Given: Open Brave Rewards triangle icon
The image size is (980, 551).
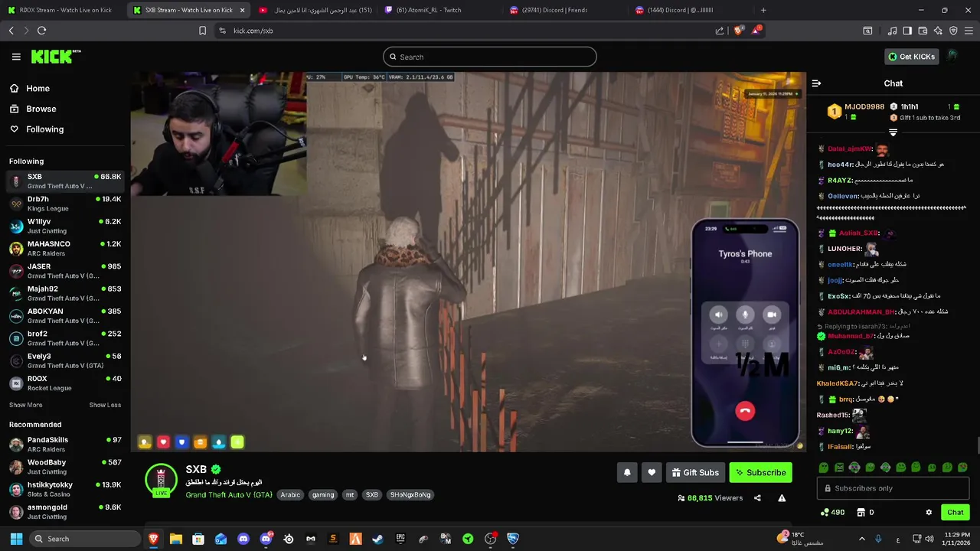Looking at the screenshot, I should point(756,31).
